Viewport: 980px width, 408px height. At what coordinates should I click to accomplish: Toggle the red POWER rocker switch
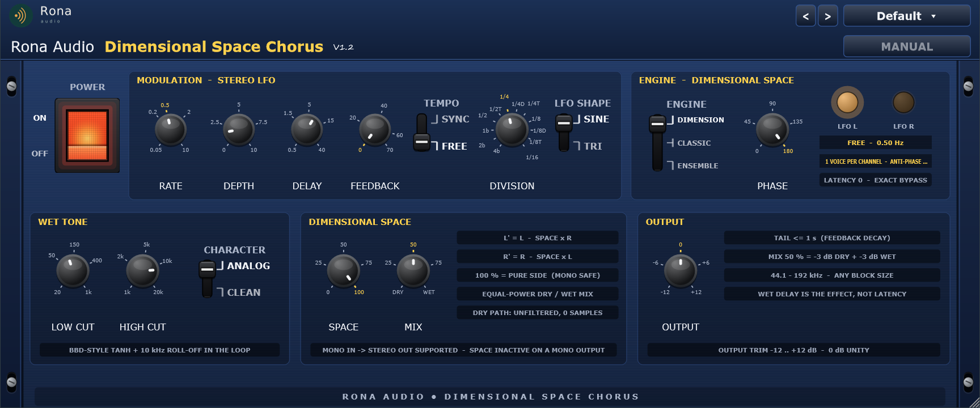point(87,135)
